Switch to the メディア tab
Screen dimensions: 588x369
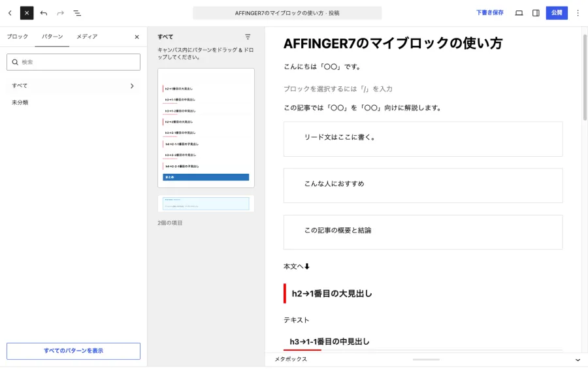[x=87, y=37]
